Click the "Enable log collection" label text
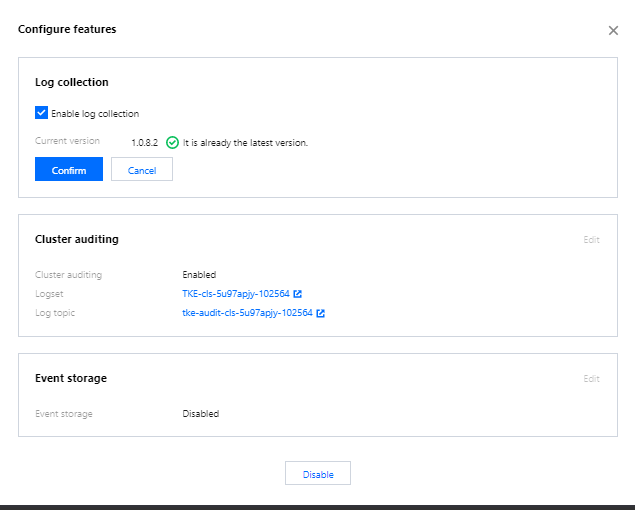635x510 pixels. pyautogui.click(x=95, y=114)
